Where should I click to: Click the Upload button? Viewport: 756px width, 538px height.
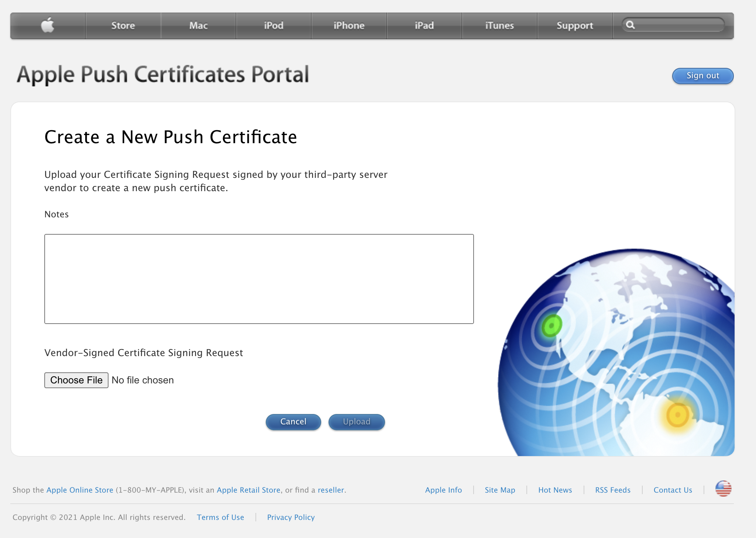coord(356,422)
